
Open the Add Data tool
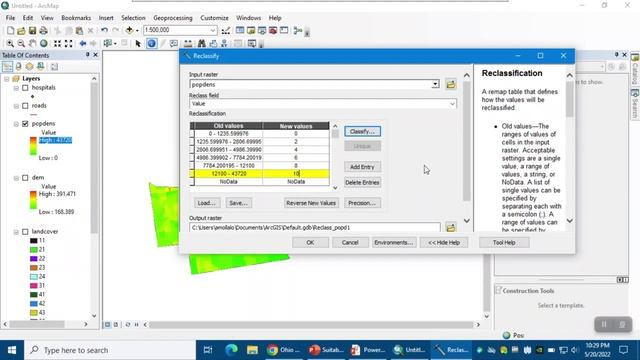point(129,31)
